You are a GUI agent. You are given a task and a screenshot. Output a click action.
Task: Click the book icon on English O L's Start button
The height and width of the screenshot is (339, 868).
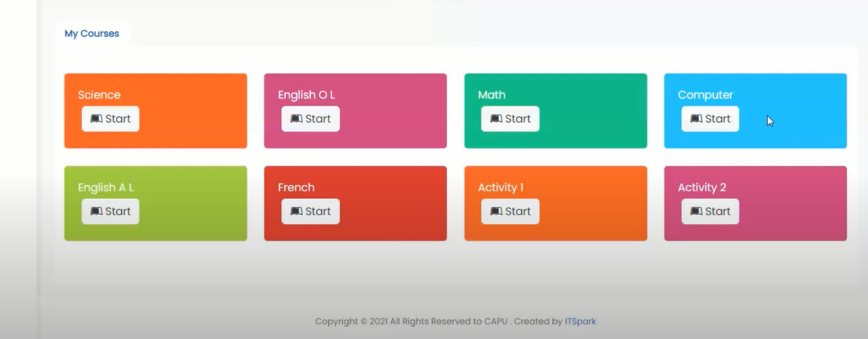tap(296, 119)
